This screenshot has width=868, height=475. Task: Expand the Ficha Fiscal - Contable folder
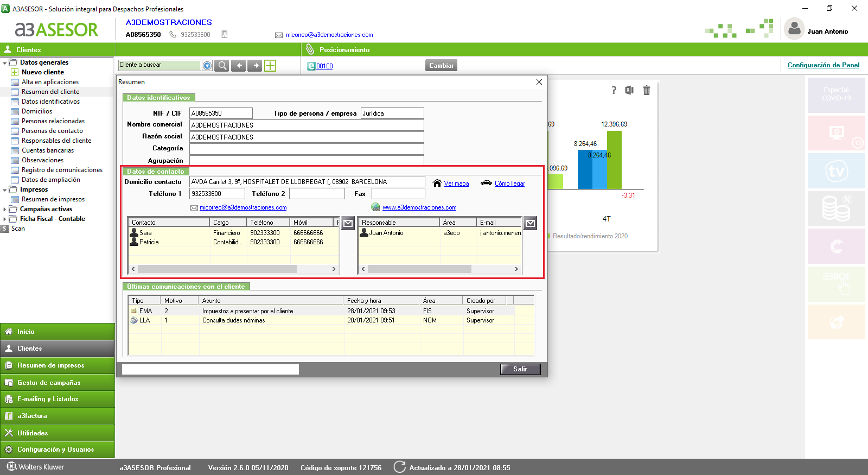(5, 219)
